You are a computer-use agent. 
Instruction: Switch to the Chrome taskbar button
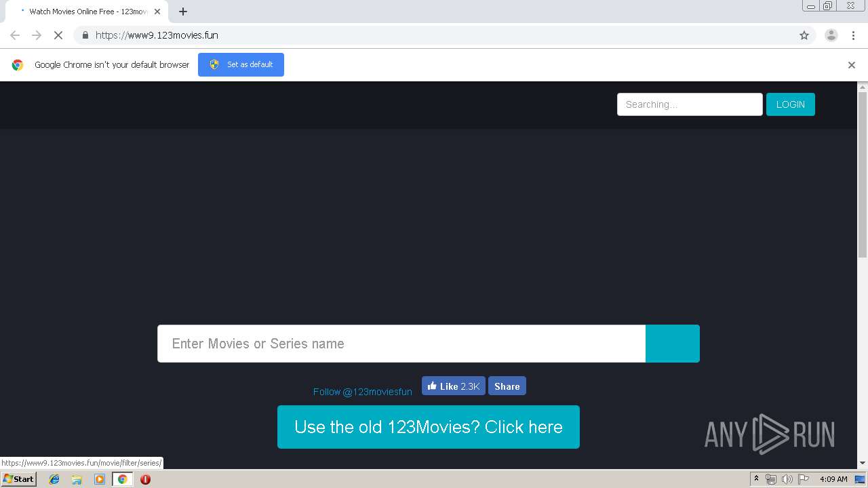tap(122, 479)
